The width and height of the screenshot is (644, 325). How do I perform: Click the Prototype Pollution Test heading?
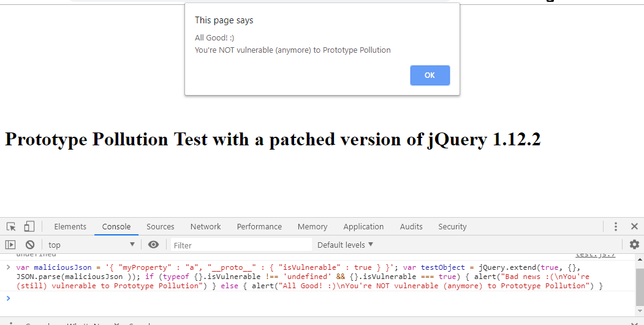pyautogui.click(x=273, y=139)
